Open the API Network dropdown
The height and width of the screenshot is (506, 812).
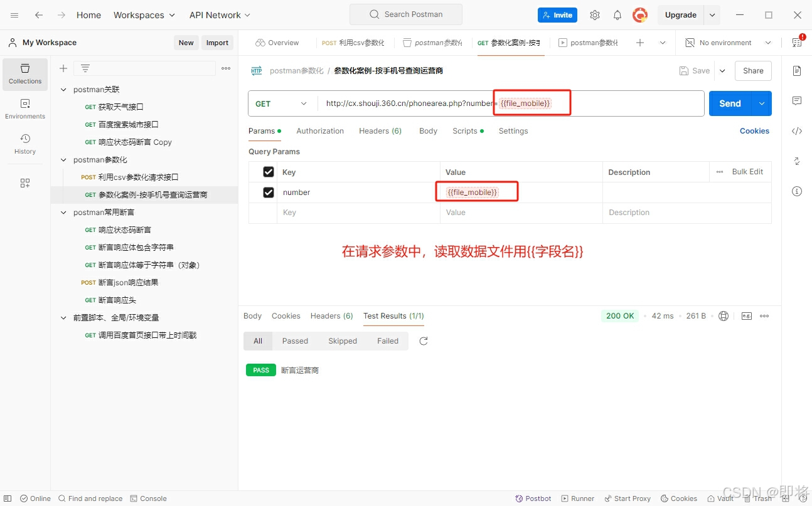tap(220, 15)
